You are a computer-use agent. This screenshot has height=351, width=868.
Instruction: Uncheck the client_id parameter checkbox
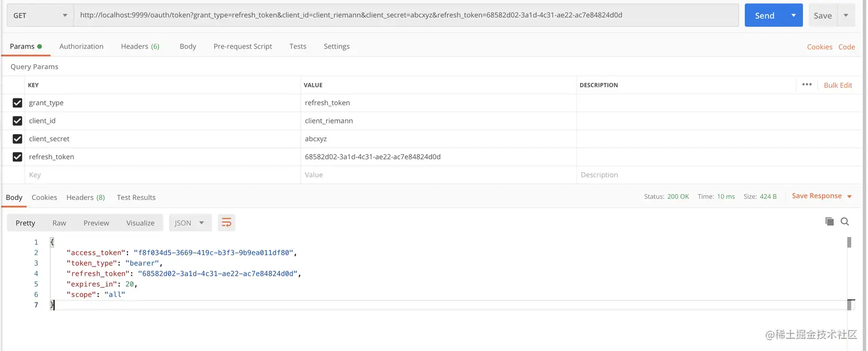coord(18,121)
